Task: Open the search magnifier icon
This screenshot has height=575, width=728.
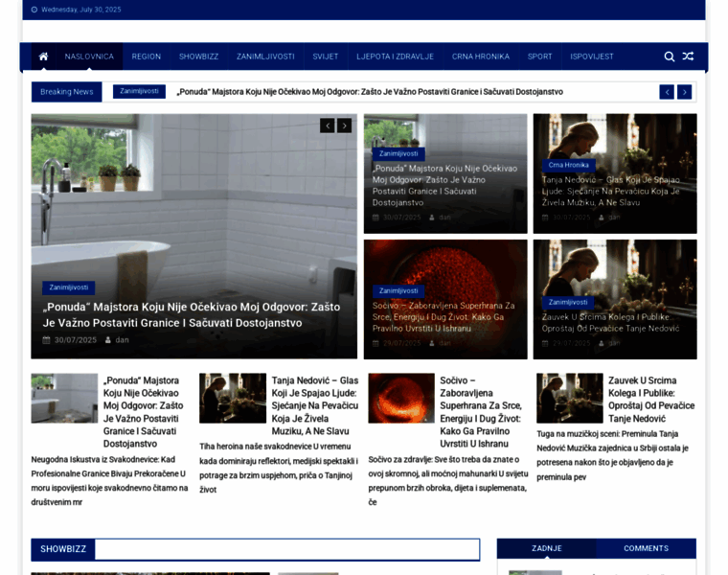Action: (670, 57)
